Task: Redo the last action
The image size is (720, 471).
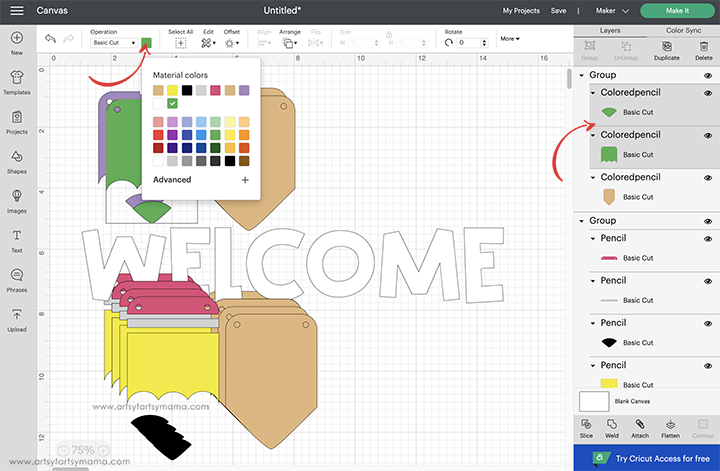Action: pos(68,39)
